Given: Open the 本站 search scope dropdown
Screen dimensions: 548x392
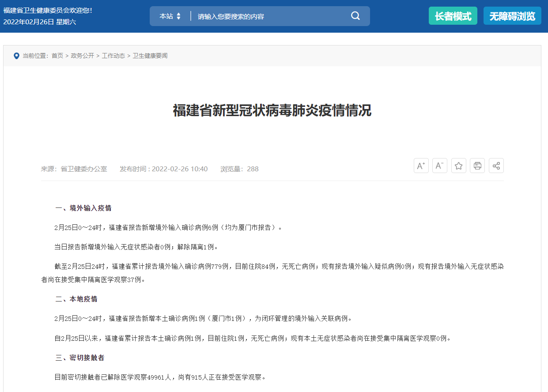Looking at the screenshot, I should point(170,16).
